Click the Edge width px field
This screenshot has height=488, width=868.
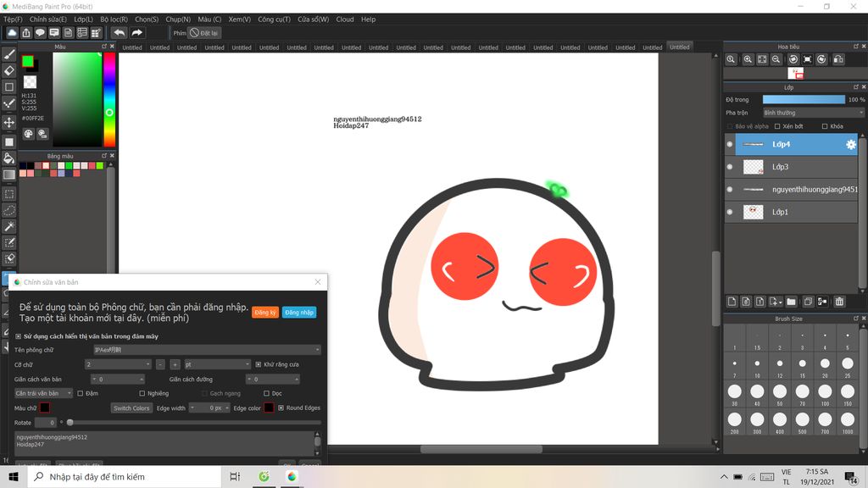pos(209,408)
